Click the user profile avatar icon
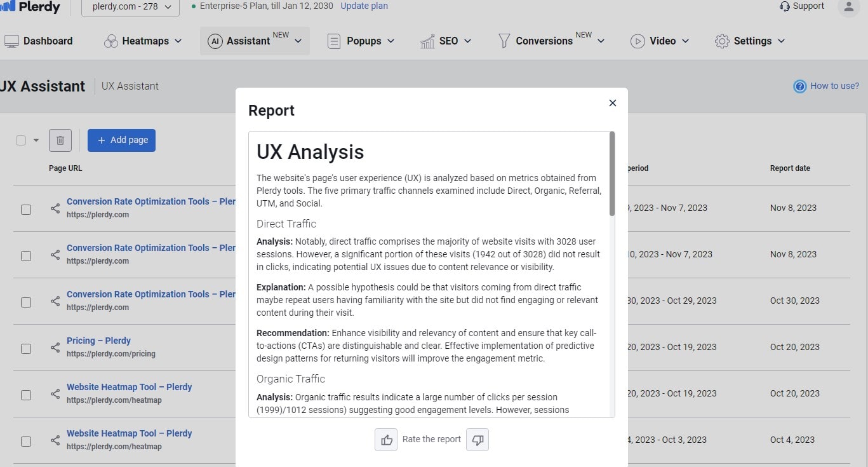This screenshot has height=467, width=868. (x=849, y=6)
